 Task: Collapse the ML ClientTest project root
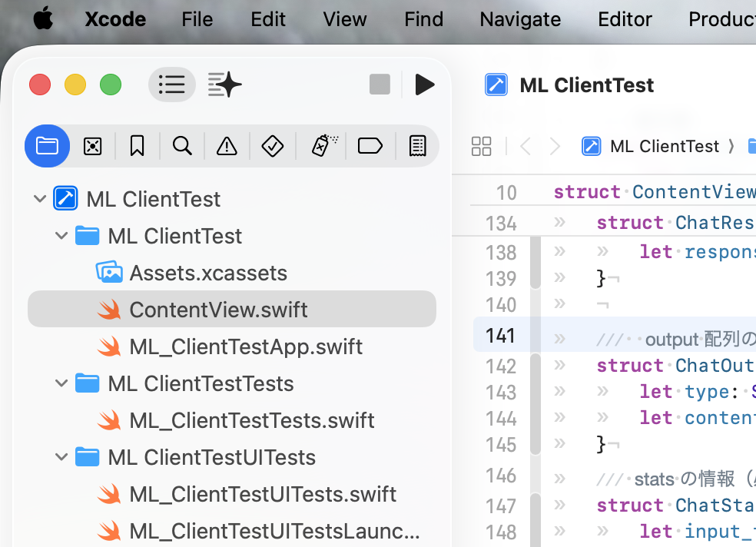point(40,199)
